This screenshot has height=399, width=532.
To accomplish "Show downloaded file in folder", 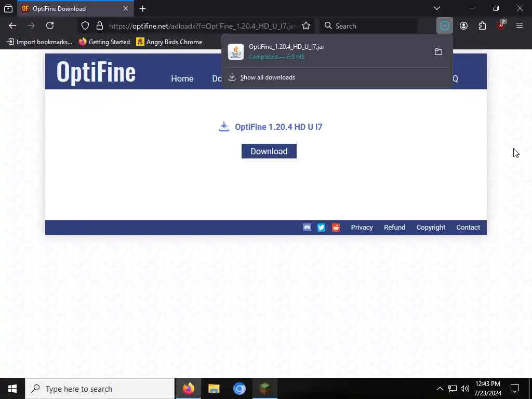I will [438, 51].
